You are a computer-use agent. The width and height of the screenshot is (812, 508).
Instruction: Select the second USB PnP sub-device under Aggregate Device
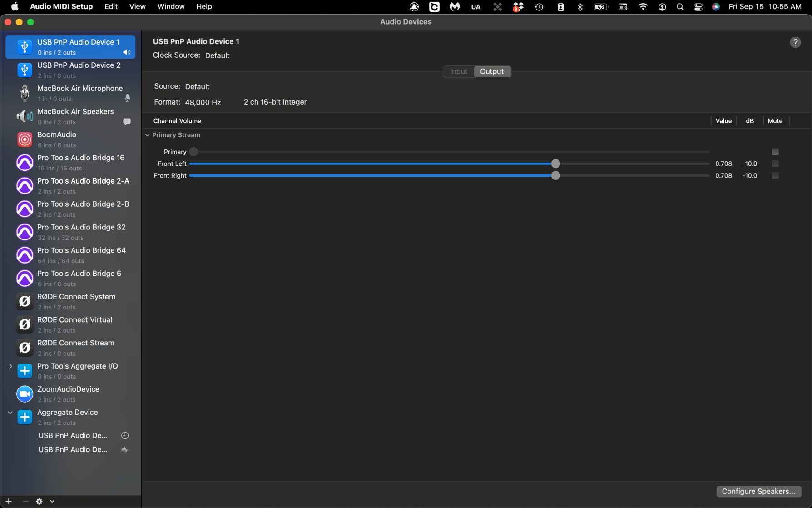(x=73, y=449)
